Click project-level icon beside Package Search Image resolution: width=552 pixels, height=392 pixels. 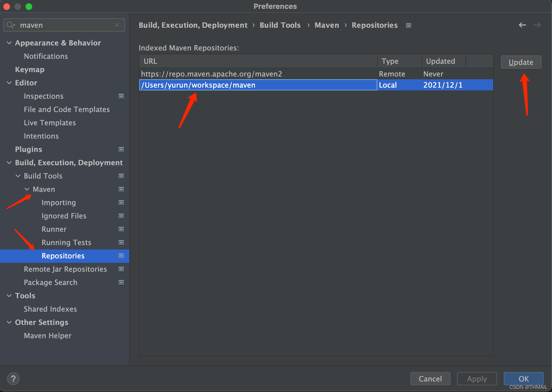[121, 282]
